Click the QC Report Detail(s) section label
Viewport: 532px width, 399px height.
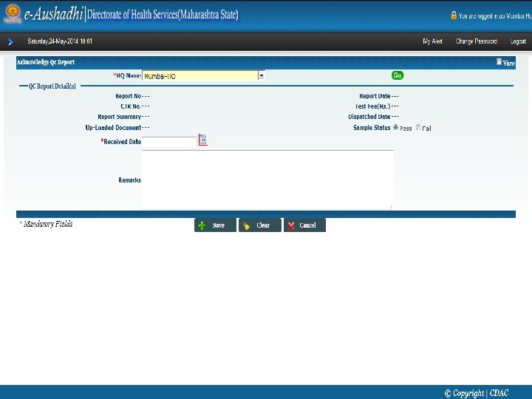click(52, 86)
